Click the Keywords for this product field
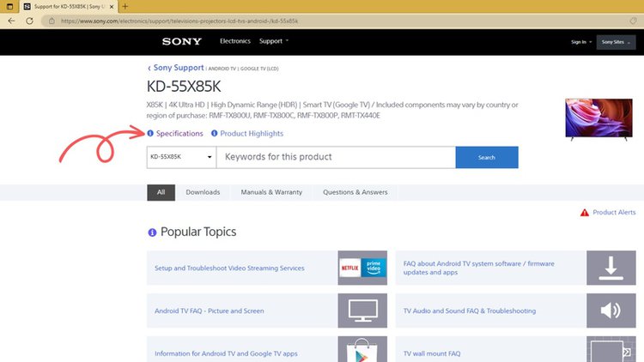The height and width of the screenshot is (362, 644). pos(336,157)
